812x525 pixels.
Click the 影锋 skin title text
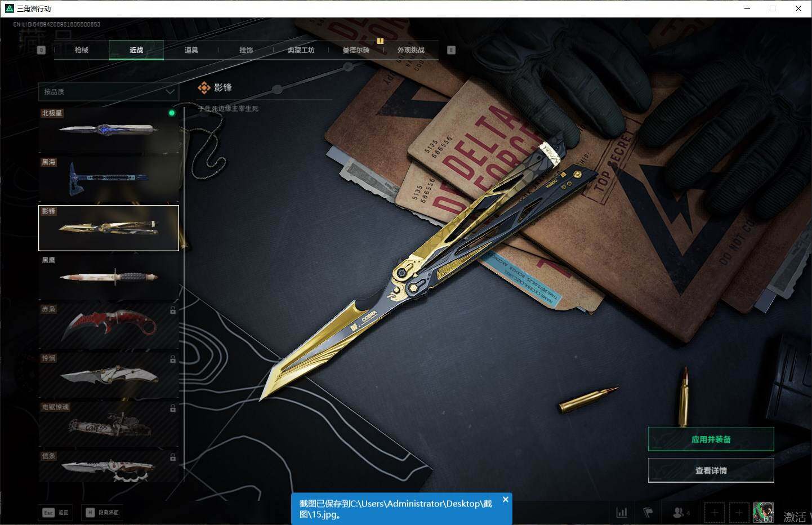223,88
